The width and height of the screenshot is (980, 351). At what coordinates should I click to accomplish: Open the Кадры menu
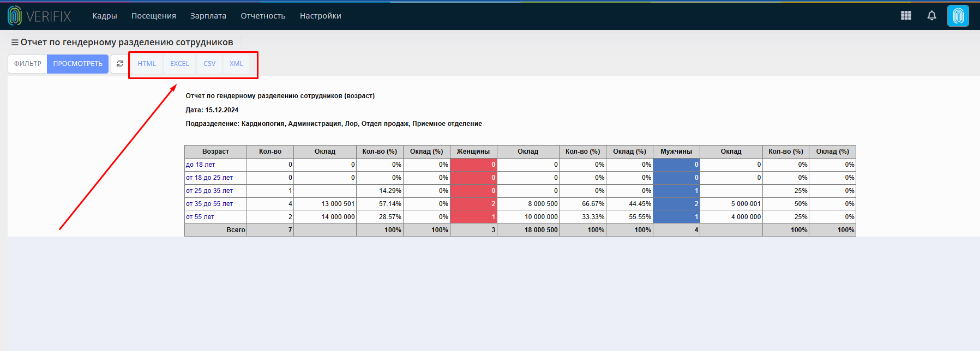tap(105, 16)
